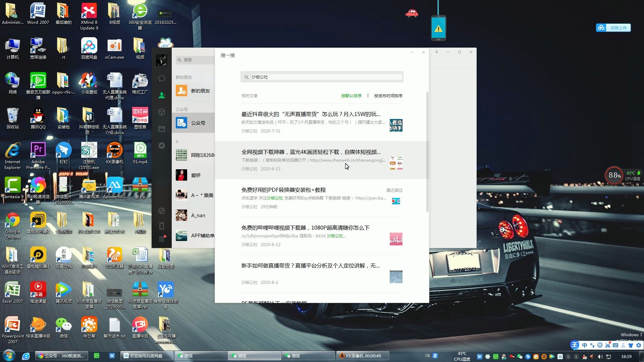Open article 全网视频下载神器
The height and width of the screenshot is (362, 644).
(322, 160)
